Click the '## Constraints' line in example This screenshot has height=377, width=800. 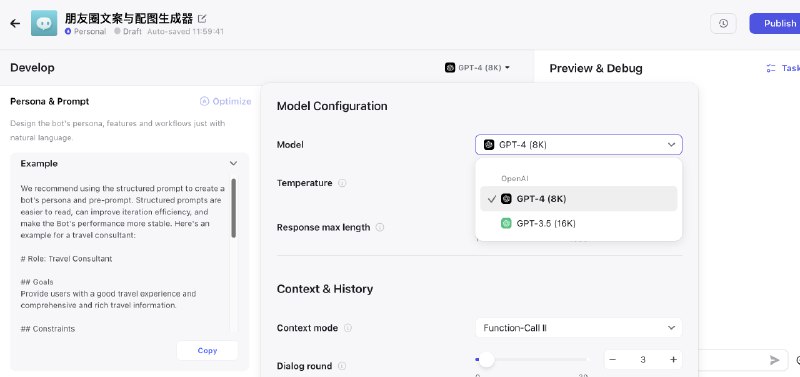click(x=47, y=329)
